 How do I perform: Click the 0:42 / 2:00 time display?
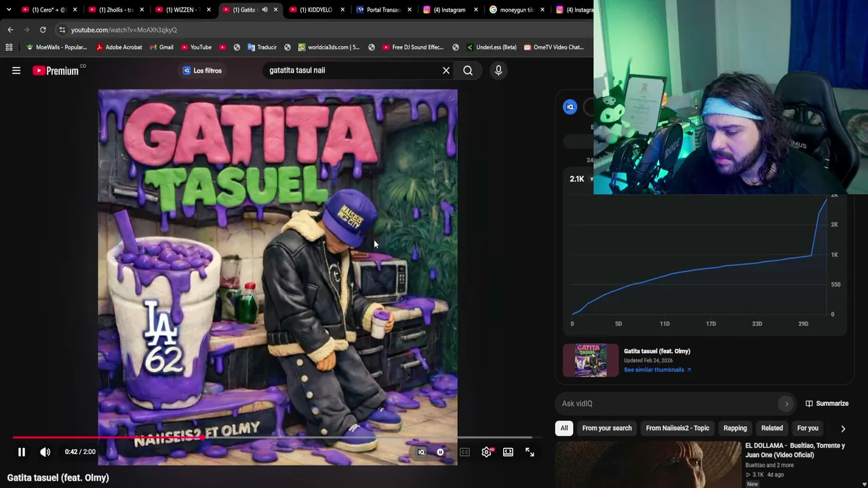click(x=80, y=452)
